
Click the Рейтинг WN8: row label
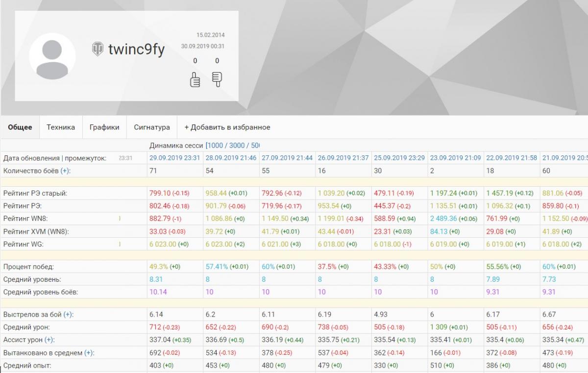pyautogui.click(x=25, y=219)
